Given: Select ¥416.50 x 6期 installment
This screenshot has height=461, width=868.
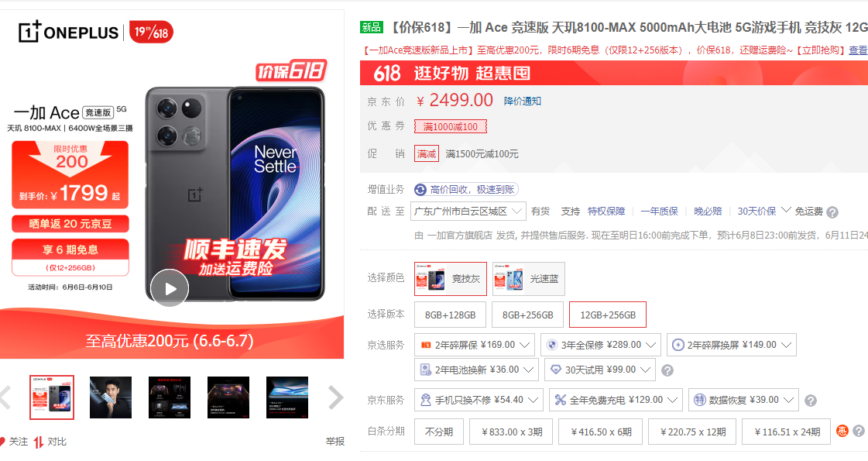Looking at the screenshot, I should tap(601, 432).
